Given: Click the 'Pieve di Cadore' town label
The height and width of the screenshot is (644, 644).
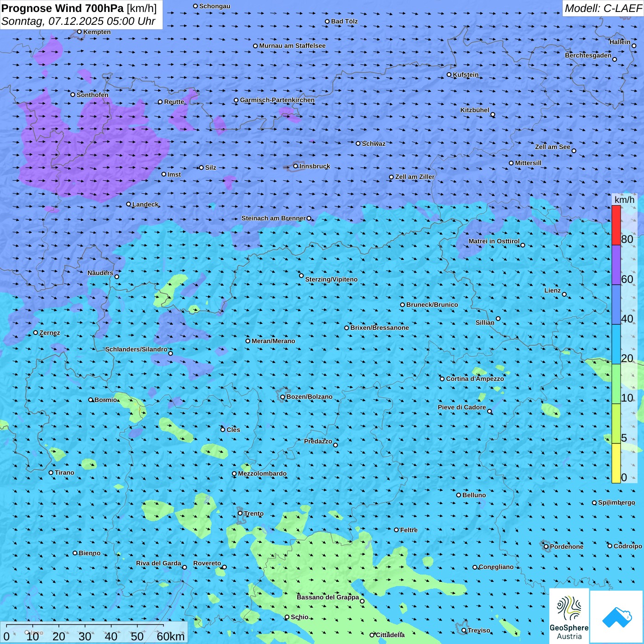Looking at the screenshot, I should pyautogui.click(x=462, y=407).
